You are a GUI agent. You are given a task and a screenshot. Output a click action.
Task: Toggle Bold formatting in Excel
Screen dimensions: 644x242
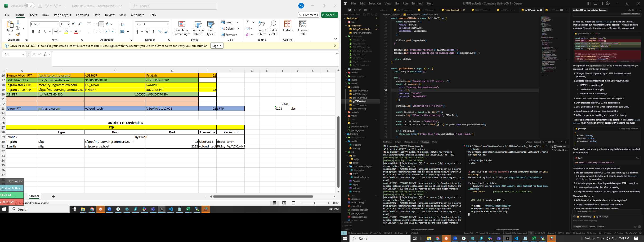pos(33,32)
